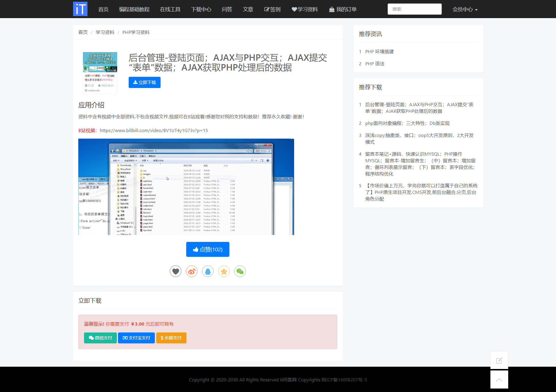This screenshot has height=392, width=556.
Task: Click the 推荐资讯 heading
Action: pos(370,34)
